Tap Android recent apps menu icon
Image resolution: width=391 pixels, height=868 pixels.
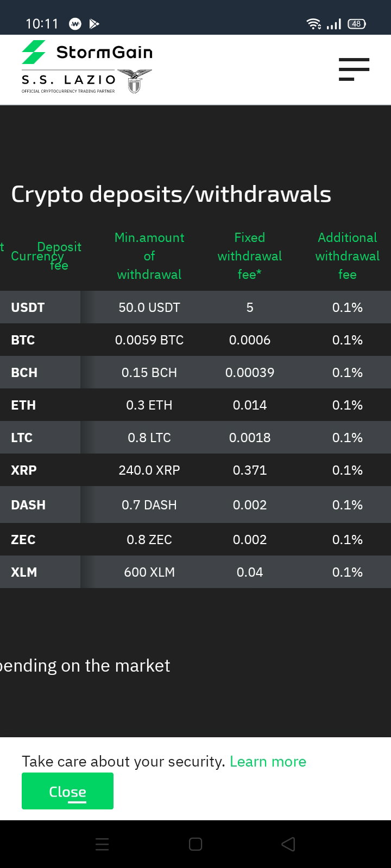tap(102, 844)
